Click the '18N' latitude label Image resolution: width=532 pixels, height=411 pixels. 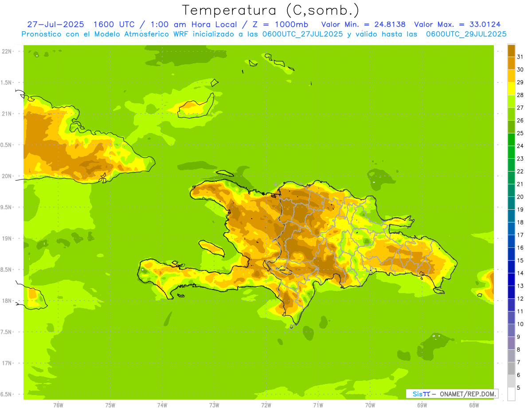7,301
